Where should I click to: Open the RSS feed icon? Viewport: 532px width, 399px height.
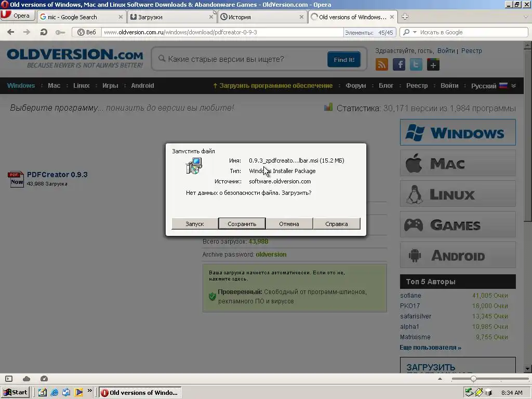coord(382,64)
